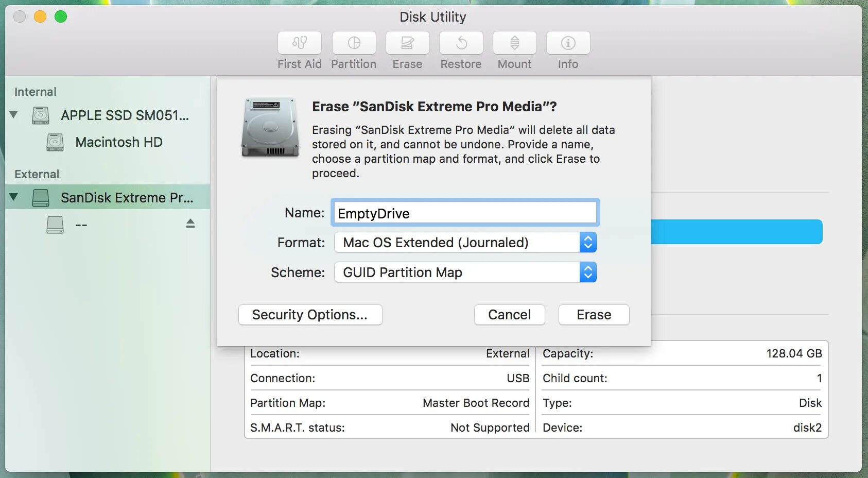The height and width of the screenshot is (478, 868).
Task: Select the Restore toolbar icon
Action: pyautogui.click(x=461, y=43)
